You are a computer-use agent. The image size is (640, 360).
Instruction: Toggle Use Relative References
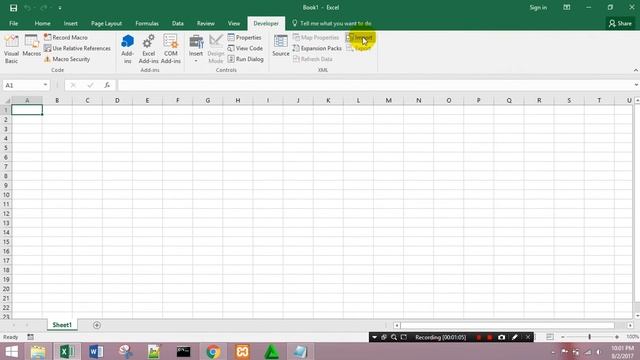coord(77,48)
